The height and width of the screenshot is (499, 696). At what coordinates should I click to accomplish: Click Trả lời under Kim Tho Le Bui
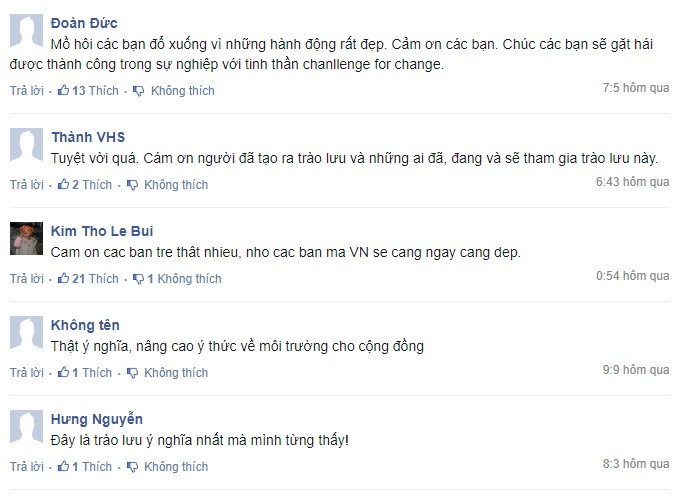27,279
